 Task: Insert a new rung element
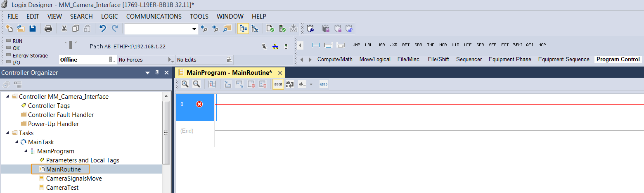316,45
